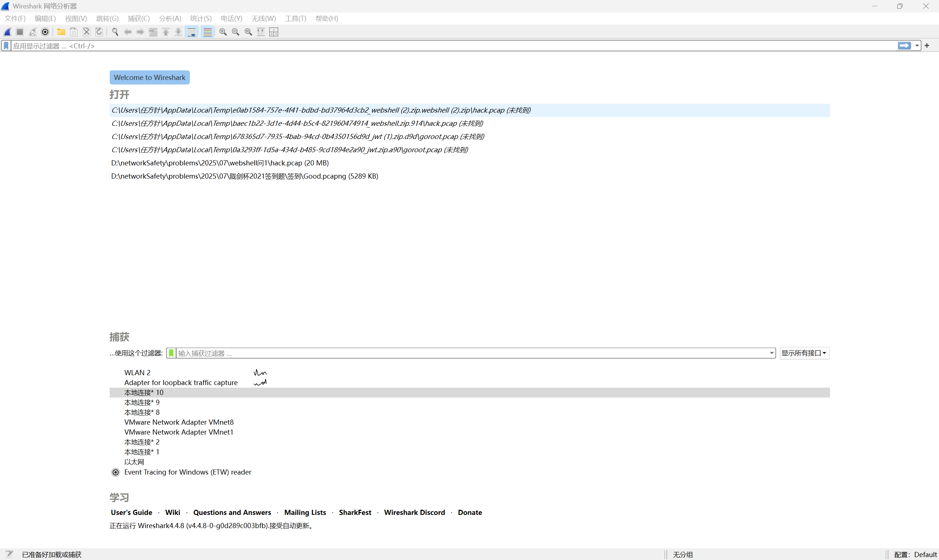Click the Welcome to Wireshark button

pos(149,77)
